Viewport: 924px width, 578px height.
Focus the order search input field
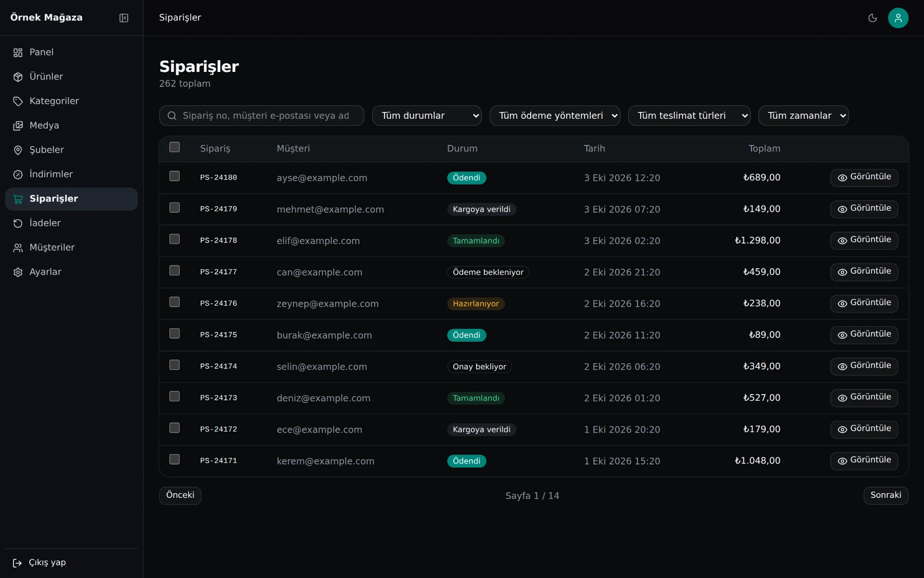point(262,116)
